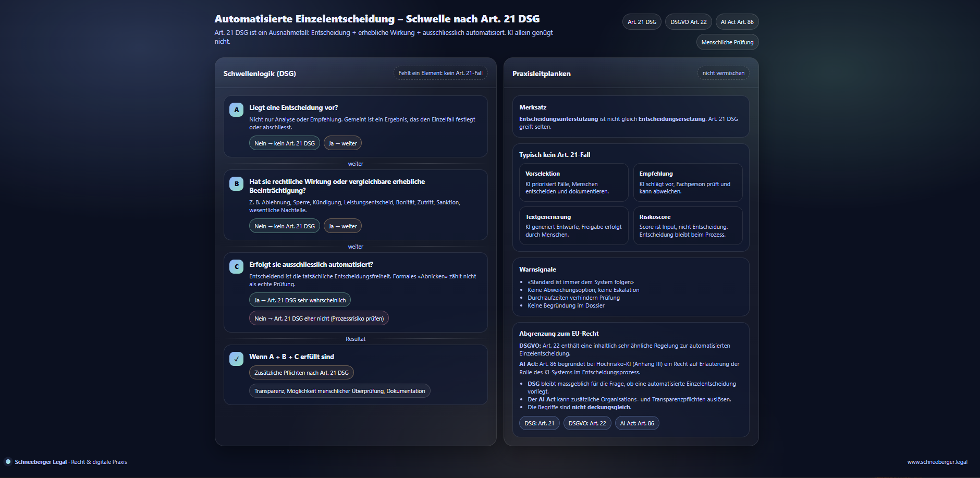Click the "nicht vermischen" badge

723,73
